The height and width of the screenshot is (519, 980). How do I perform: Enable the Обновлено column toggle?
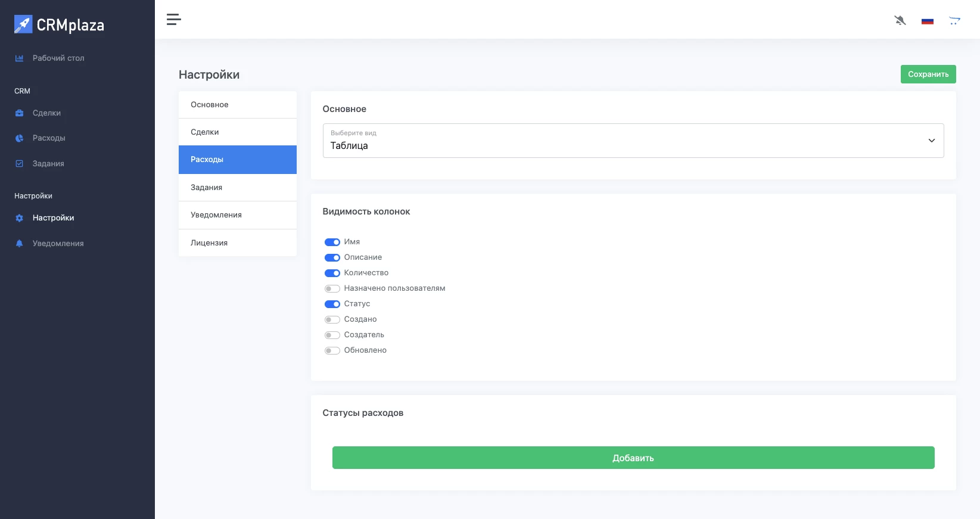click(x=332, y=350)
